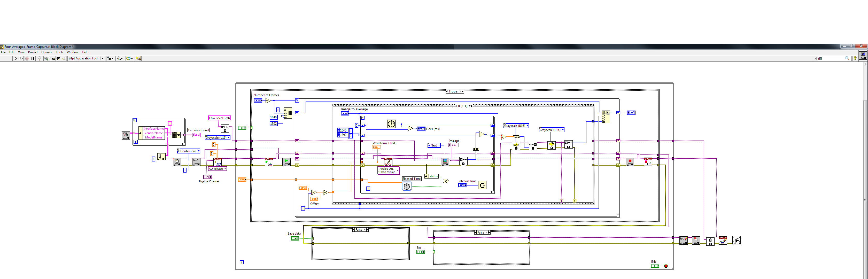
Task: Toggle Highlight Execution lightbulb
Action: pyautogui.click(x=40, y=58)
